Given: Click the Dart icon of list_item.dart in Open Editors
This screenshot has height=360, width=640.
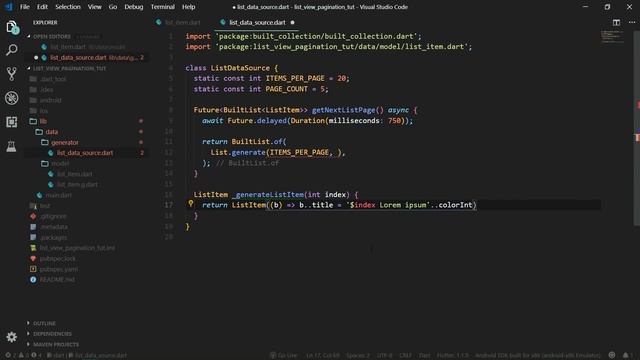Looking at the screenshot, I should 44,47.
